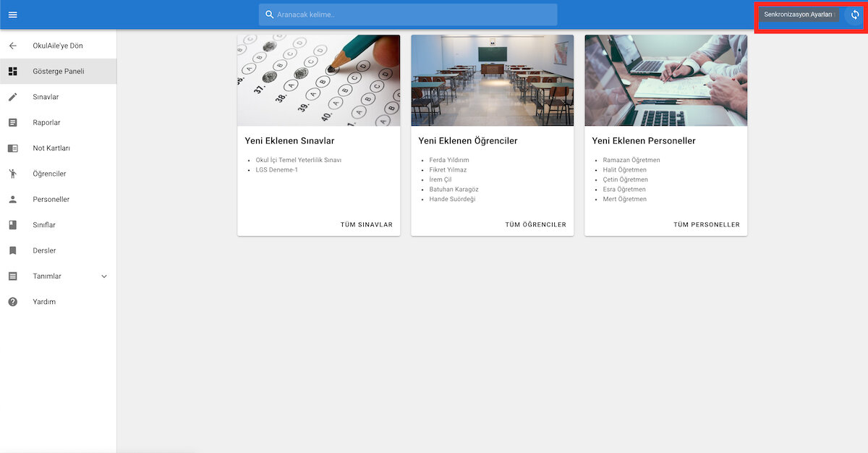Select staff Ramazan Öğretmen
Screen dimensions: 868x453
point(631,160)
